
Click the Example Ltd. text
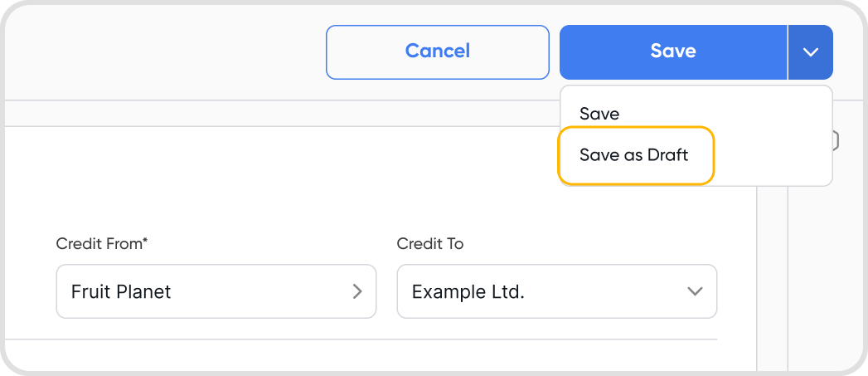[468, 291]
